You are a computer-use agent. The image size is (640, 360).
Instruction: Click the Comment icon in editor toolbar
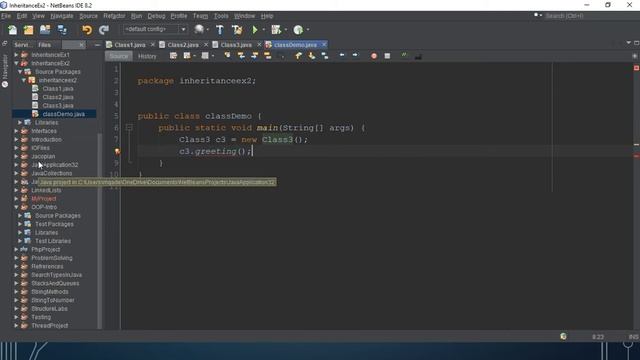[x=404, y=56]
